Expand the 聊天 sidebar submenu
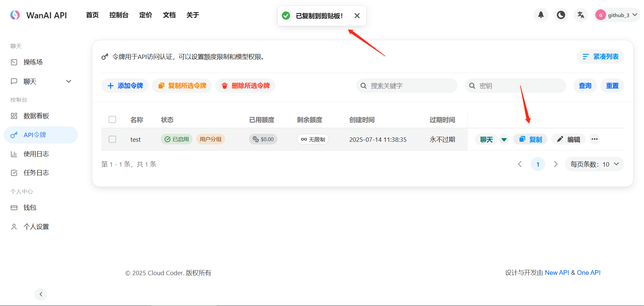 click(x=68, y=81)
